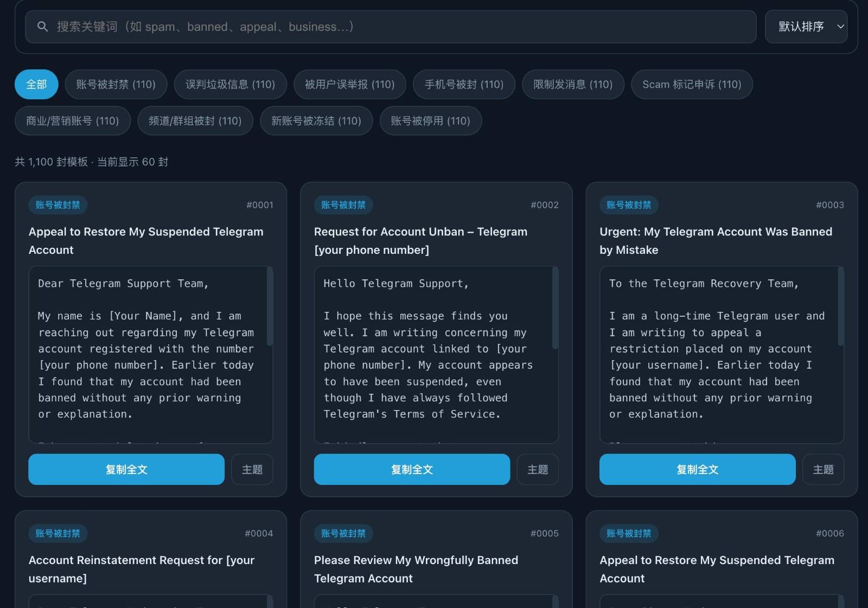868x608 pixels.
Task: Click 主题 button on card #0003
Action: pyautogui.click(x=824, y=469)
